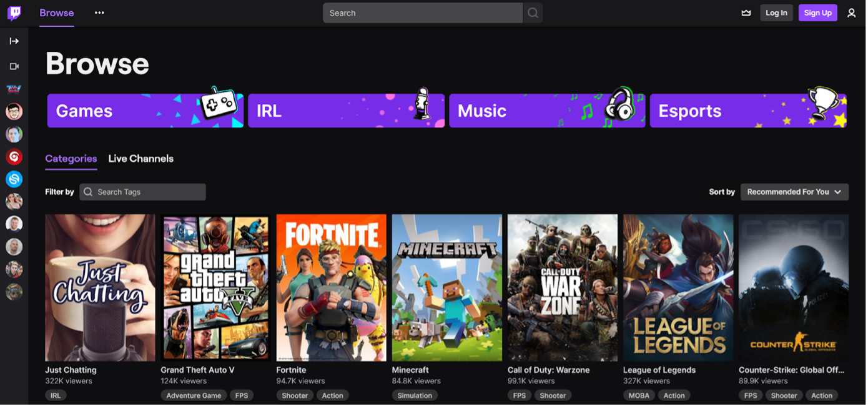Screen dimensions: 868x406
Task: Open the League of Legends cover
Action: coord(678,288)
